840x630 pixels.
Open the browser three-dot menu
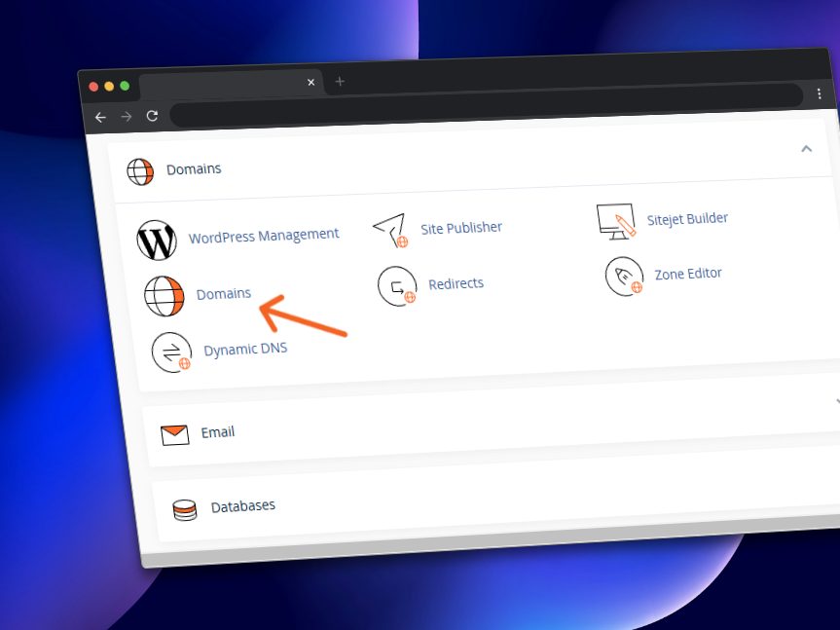coord(820,94)
